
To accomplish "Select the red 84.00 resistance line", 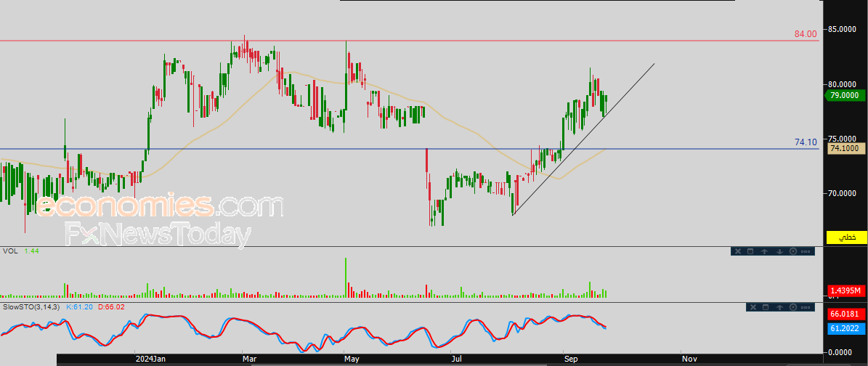I will click(x=436, y=41).
